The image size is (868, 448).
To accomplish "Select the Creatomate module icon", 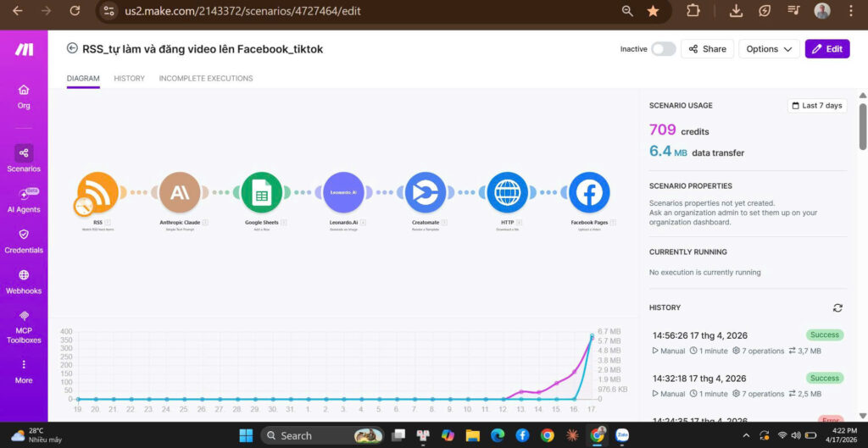I will point(425,192).
